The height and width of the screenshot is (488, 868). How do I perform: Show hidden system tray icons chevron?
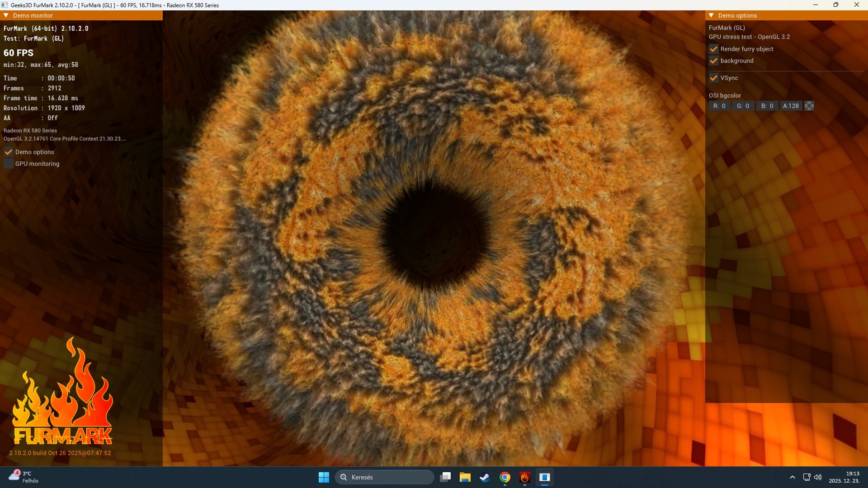[x=792, y=477]
